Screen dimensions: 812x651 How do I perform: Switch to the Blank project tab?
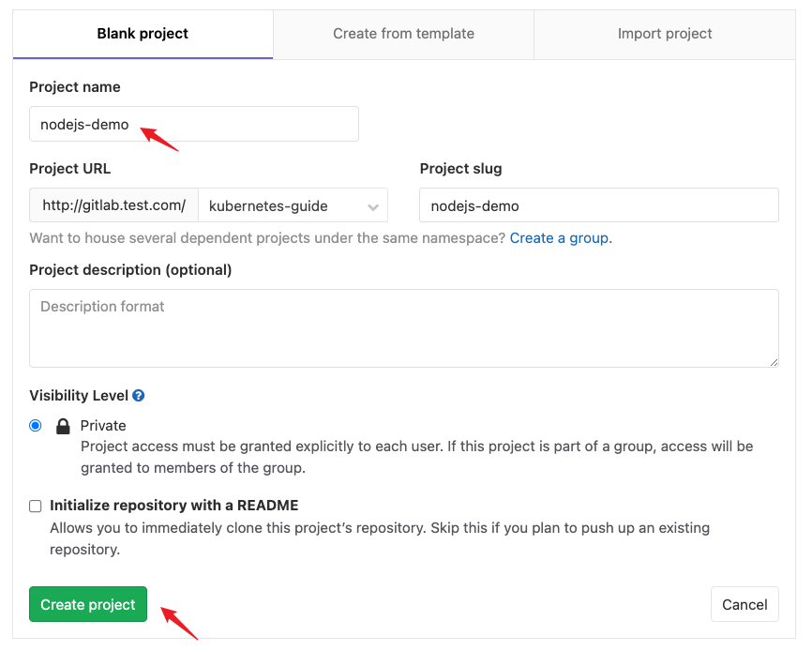143,34
